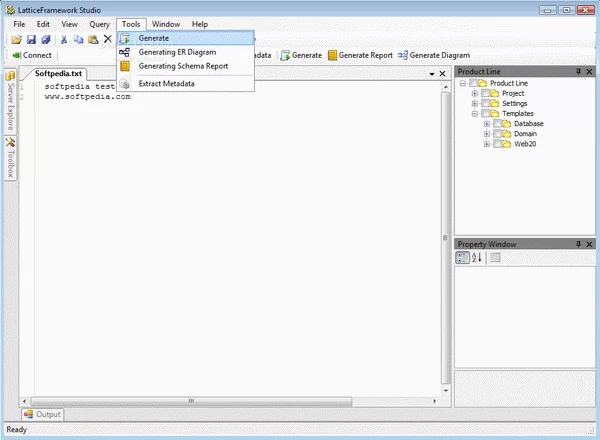Viewport: 600px width, 440px height.
Task: Check the Domain checkbox
Action: click(x=497, y=134)
